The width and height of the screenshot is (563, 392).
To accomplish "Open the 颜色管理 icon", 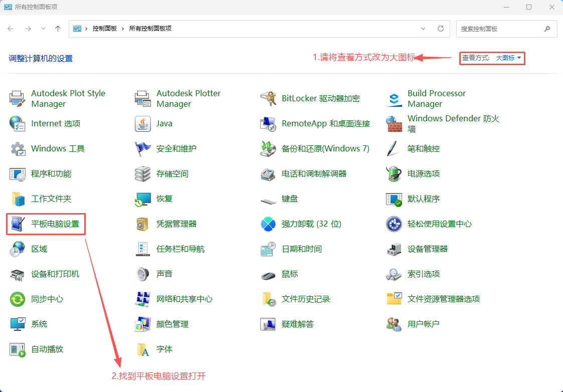I will tap(143, 324).
